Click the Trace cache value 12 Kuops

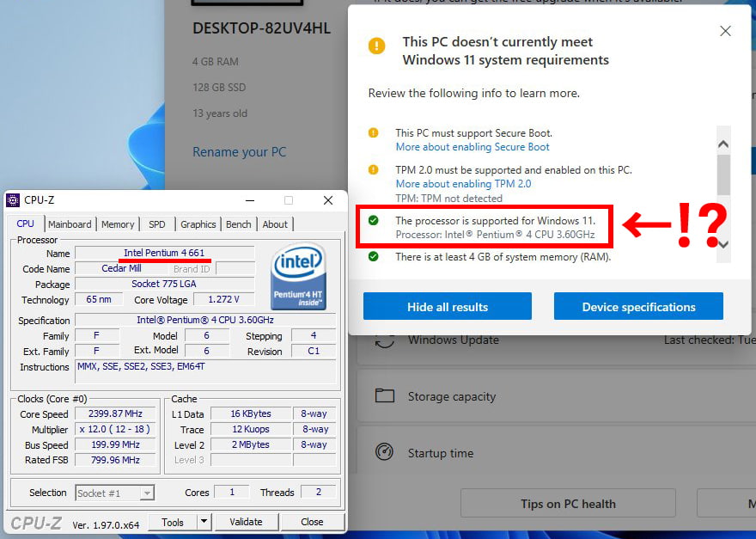(251, 429)
